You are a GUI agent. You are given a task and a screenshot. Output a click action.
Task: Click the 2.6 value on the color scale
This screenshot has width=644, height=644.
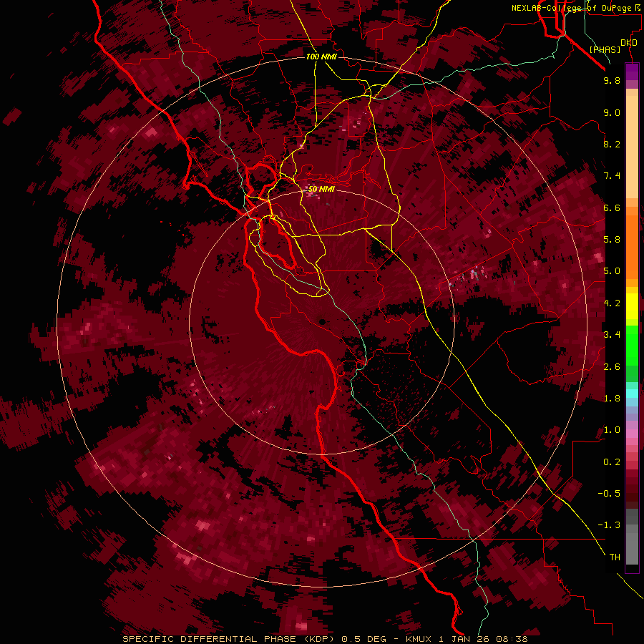coord(612,367)
